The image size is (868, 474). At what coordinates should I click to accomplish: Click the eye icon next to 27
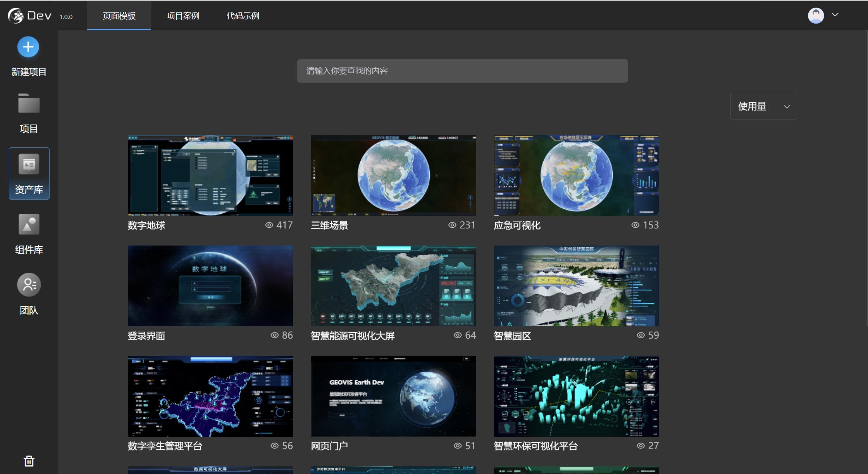coord(641,446)
